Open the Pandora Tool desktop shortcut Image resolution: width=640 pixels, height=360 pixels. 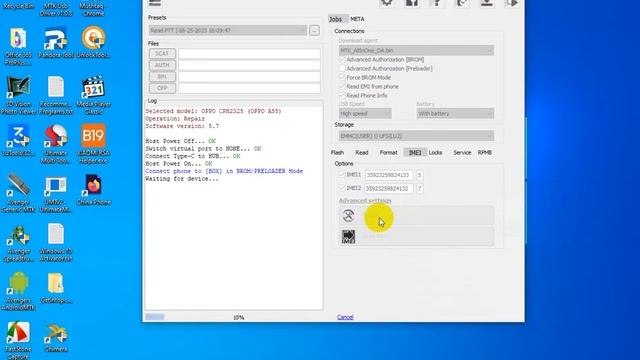click(x=56, y=42)
